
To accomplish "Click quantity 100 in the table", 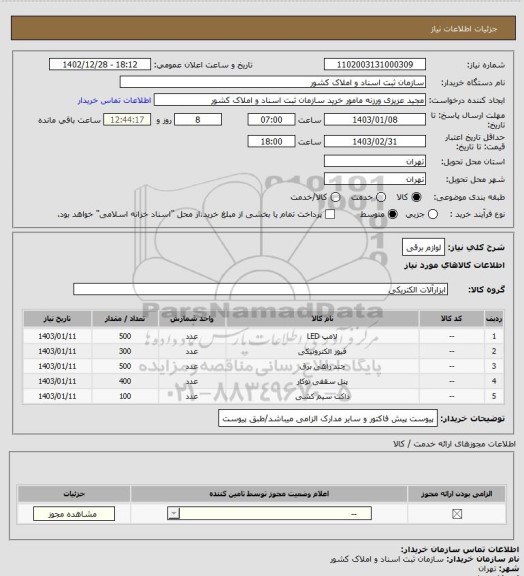I will click(125, 396).
